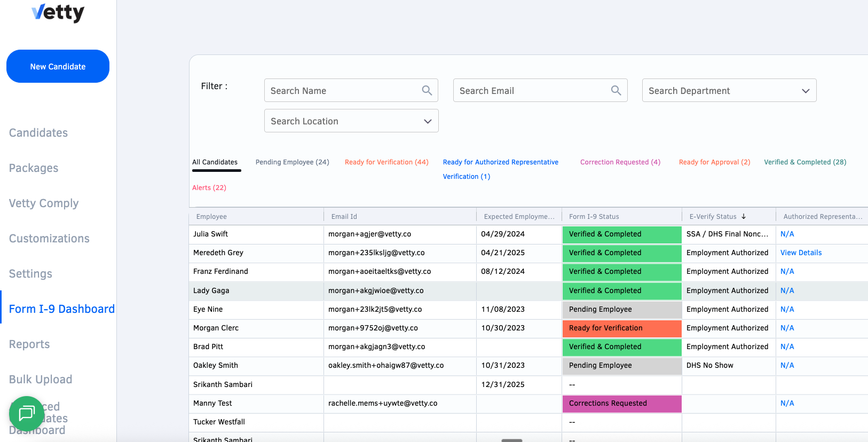The image size is (868, 442).
Task: Click into the Search Email field
Action: [531, 91]
